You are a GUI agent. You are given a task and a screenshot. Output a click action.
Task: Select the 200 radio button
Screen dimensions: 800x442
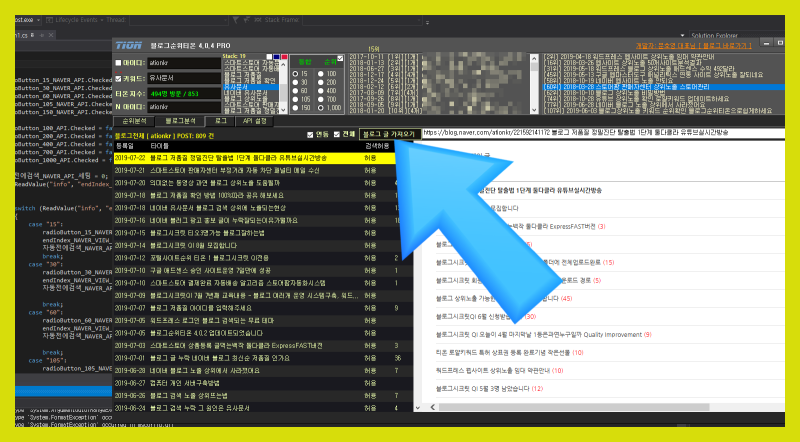tap(320, 82)
